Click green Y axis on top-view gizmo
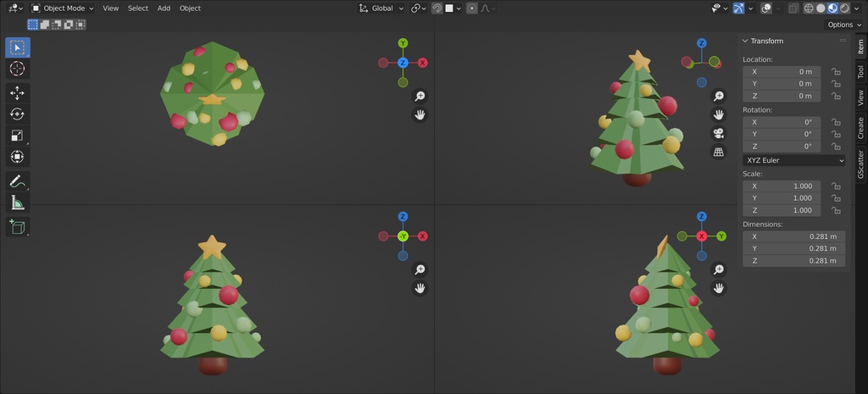The width and height of the screenshot is (868, 394). click(x=403, y=43)
